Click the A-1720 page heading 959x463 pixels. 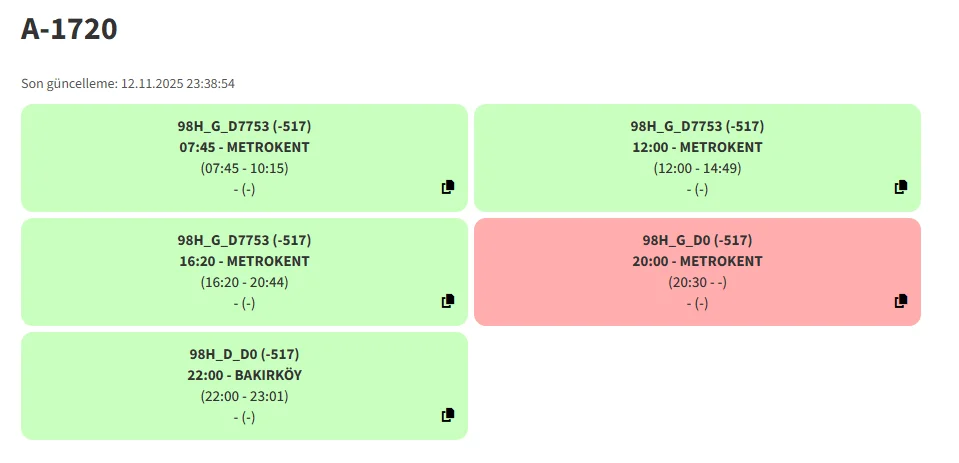point(70,29)
